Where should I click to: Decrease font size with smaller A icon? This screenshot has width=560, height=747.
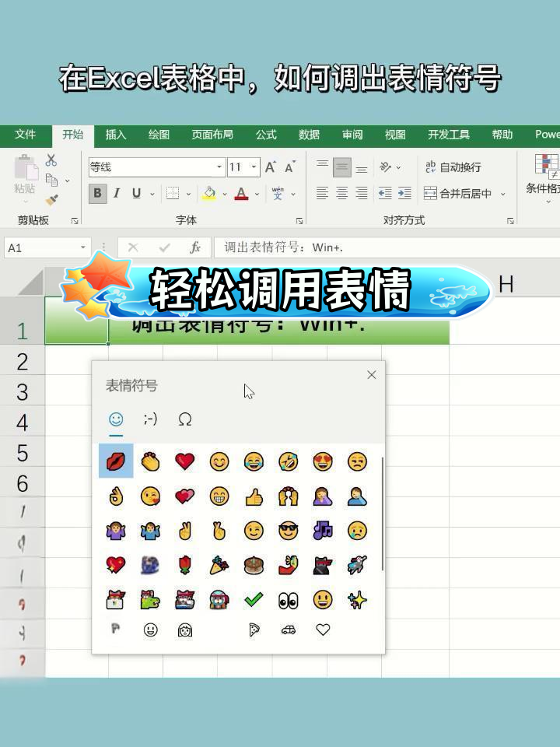(289, 167)
